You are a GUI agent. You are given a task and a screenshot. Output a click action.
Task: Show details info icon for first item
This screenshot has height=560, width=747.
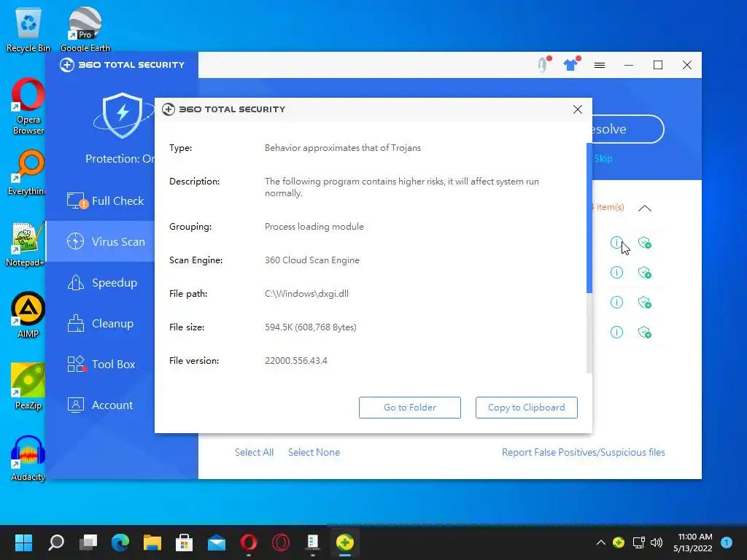tap(616, 243)
